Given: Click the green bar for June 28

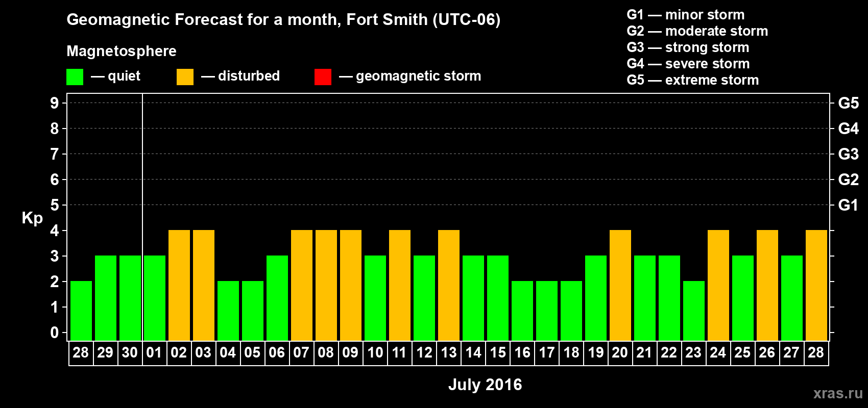Looking at the screenshot, I should pyautogui.click(x=81, y=311).
